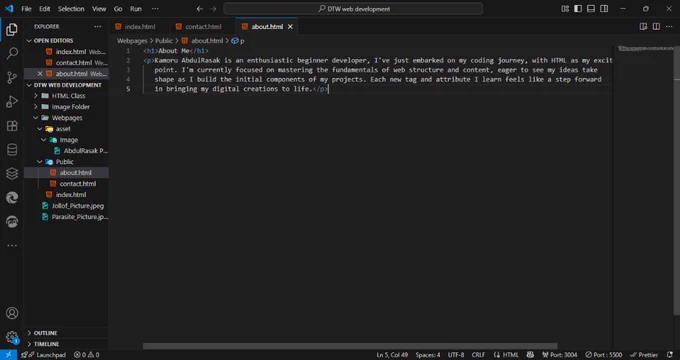Switch to the contact.html editor tab
The height and width of the screenshot is (360, 680).
tap(203, 26)
